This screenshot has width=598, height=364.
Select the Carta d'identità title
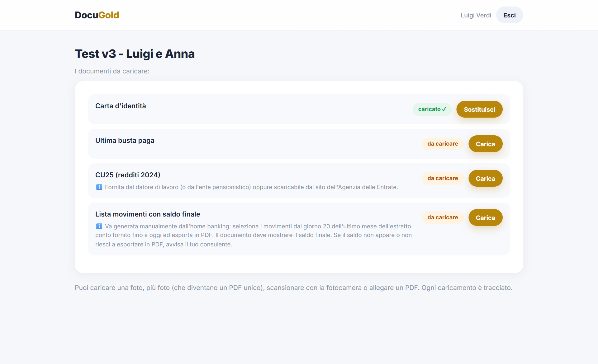121,106
